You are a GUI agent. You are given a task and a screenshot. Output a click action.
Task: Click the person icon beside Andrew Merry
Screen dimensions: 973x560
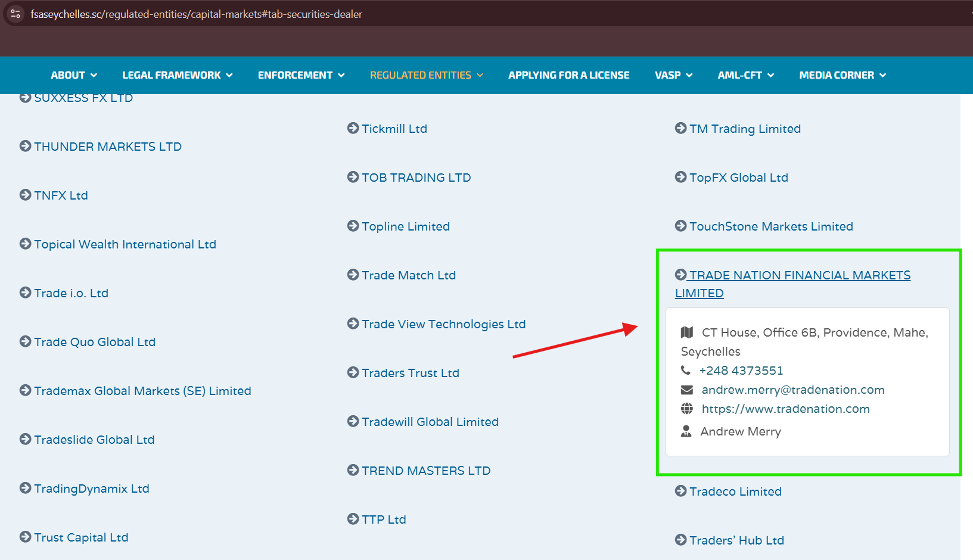tap(686, 431)
